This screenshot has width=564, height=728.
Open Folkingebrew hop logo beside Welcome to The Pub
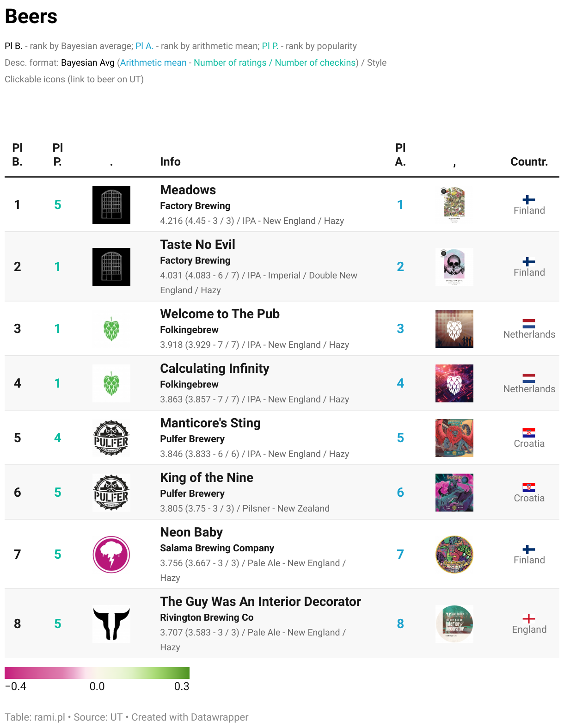coord(111,329)
